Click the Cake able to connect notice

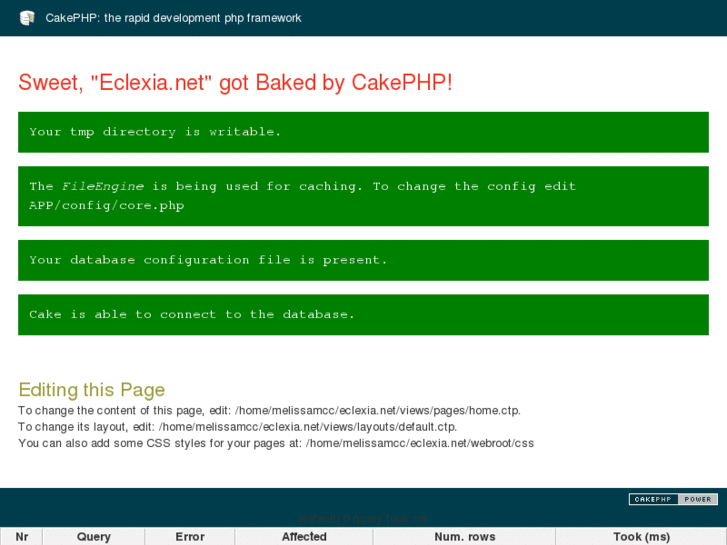pos(363,314)
